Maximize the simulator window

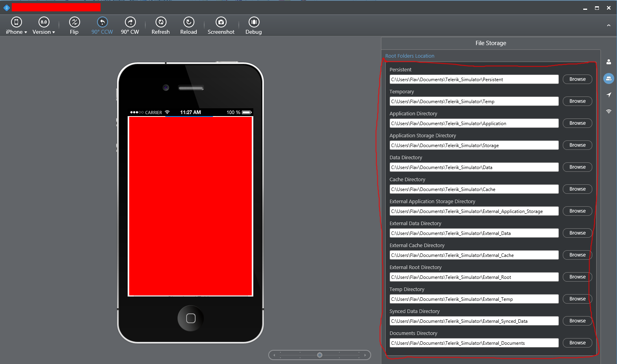597,8
